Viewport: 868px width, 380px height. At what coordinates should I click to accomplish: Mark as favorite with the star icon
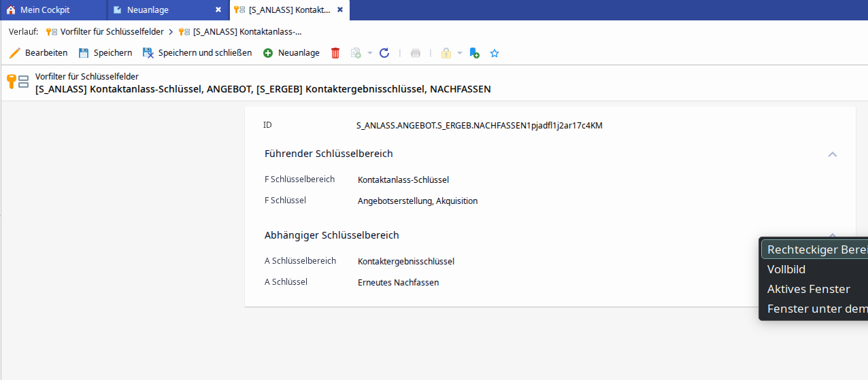(495, 53)
